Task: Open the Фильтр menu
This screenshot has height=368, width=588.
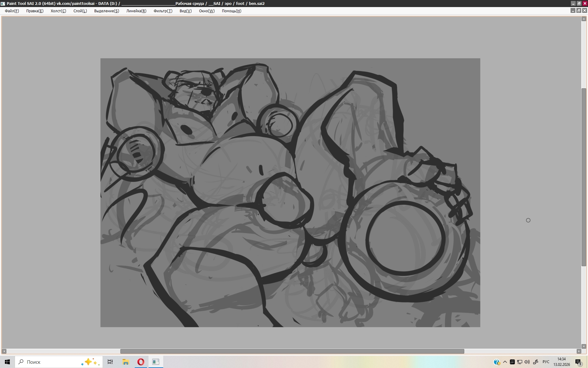Action: point(163,11)
